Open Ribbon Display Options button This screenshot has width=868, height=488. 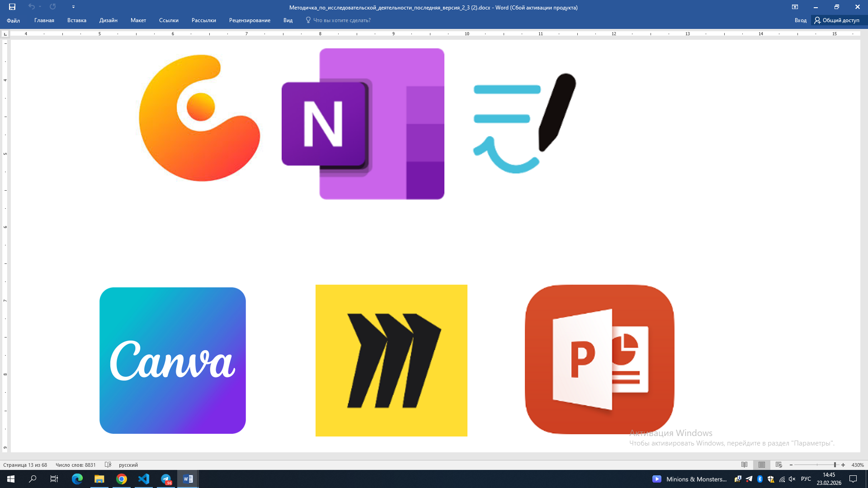point(795,7)
